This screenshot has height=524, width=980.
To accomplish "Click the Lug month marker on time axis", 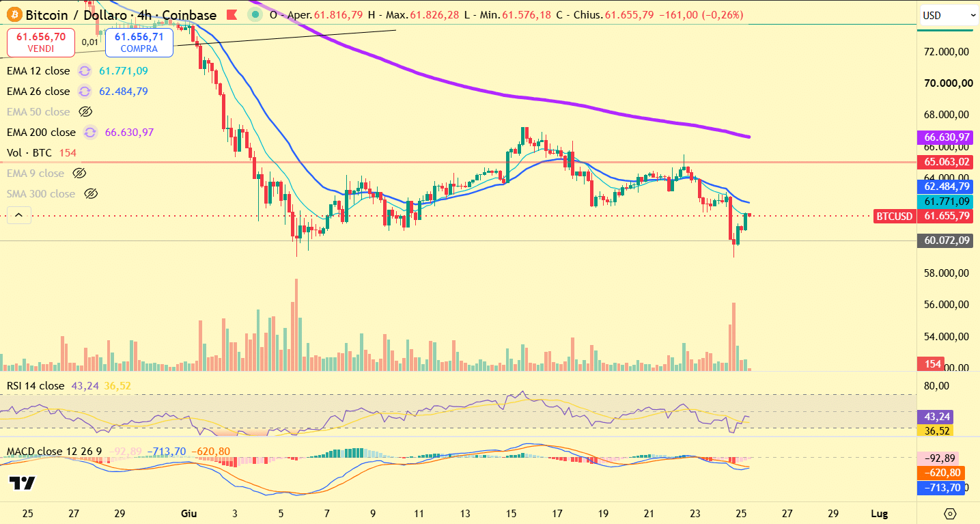I will pyautogui.click(x=879, y=513).
